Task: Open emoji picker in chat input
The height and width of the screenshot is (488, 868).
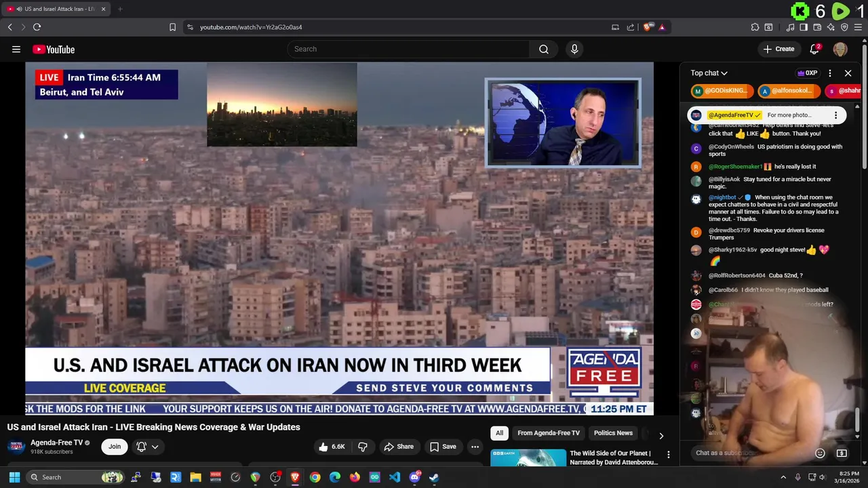Action: pyautogui.click(x=820, y=453)
